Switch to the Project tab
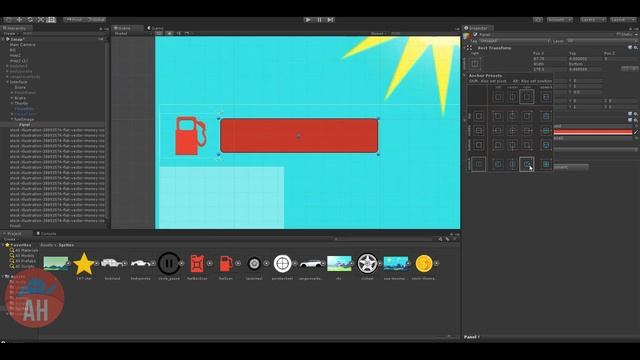 tap(15, 233)
